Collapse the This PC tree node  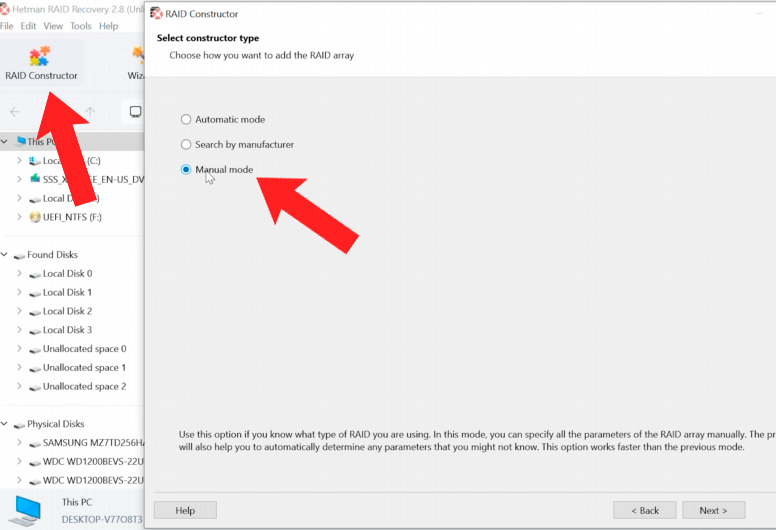point(4,142)
